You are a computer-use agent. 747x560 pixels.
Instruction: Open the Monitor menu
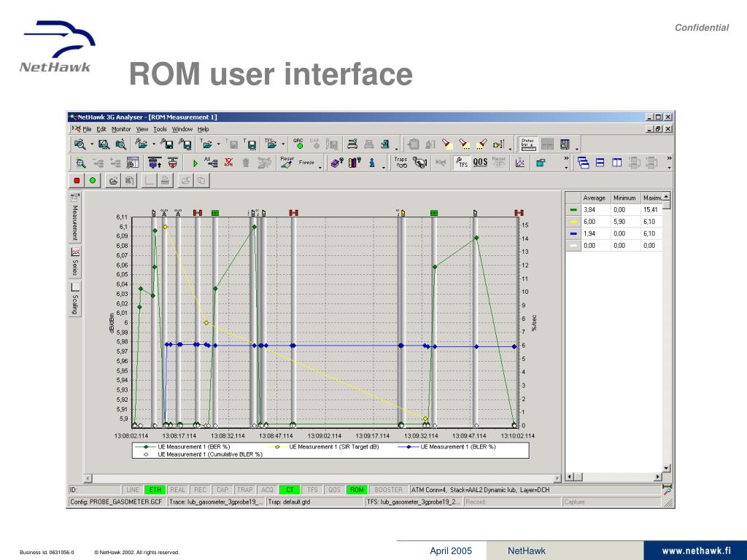[x=121, y=129]
